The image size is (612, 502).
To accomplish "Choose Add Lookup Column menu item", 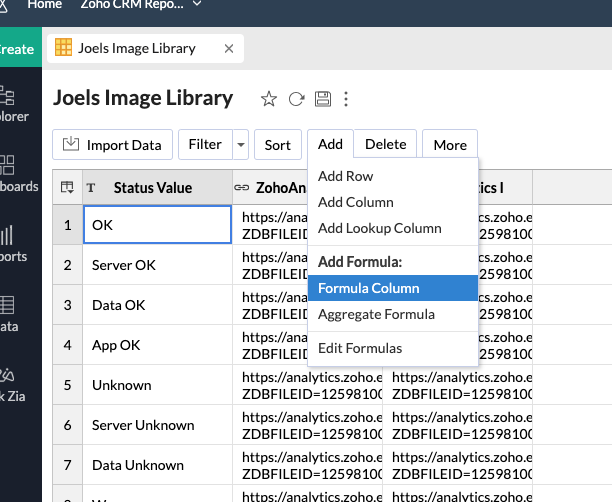I will pos(379,228).
